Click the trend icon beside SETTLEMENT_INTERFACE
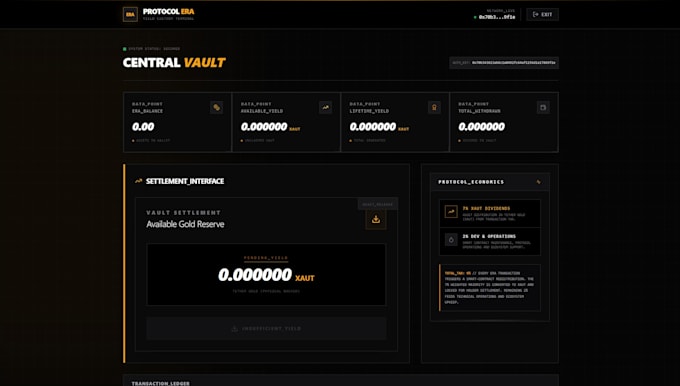This screenshot has width=680, height=386. [x=138, y=181]
